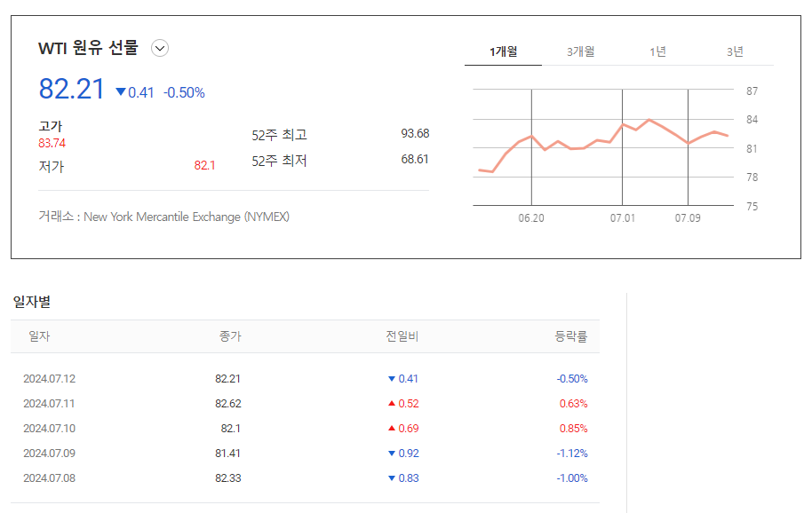Screen dimensions: 812x513
Task: Click the 등락률 column header
Action: (571, 336)
